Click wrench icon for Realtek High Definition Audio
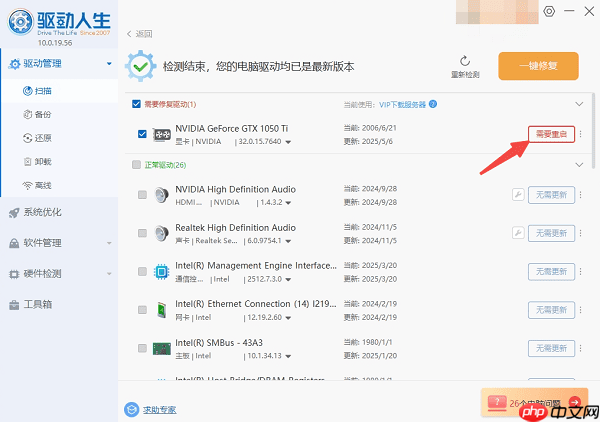Viewport: 600px width, 422px height. coord(518,233)
